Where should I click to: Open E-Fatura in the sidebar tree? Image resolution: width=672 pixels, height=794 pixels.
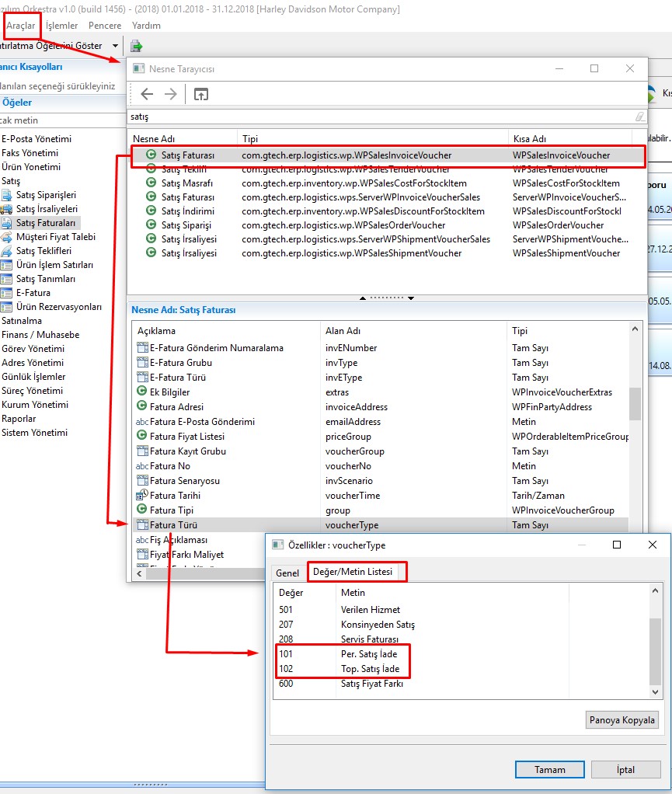33,293
